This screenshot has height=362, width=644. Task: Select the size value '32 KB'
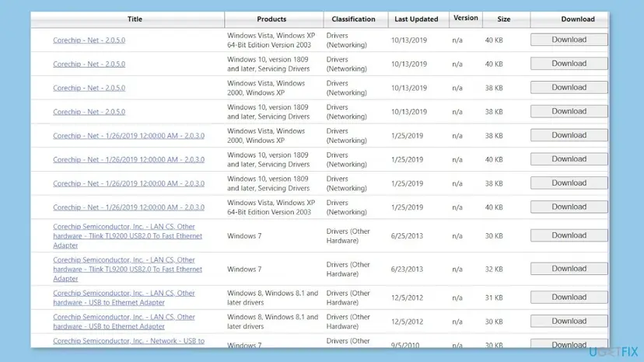click(x=494, y=270)
